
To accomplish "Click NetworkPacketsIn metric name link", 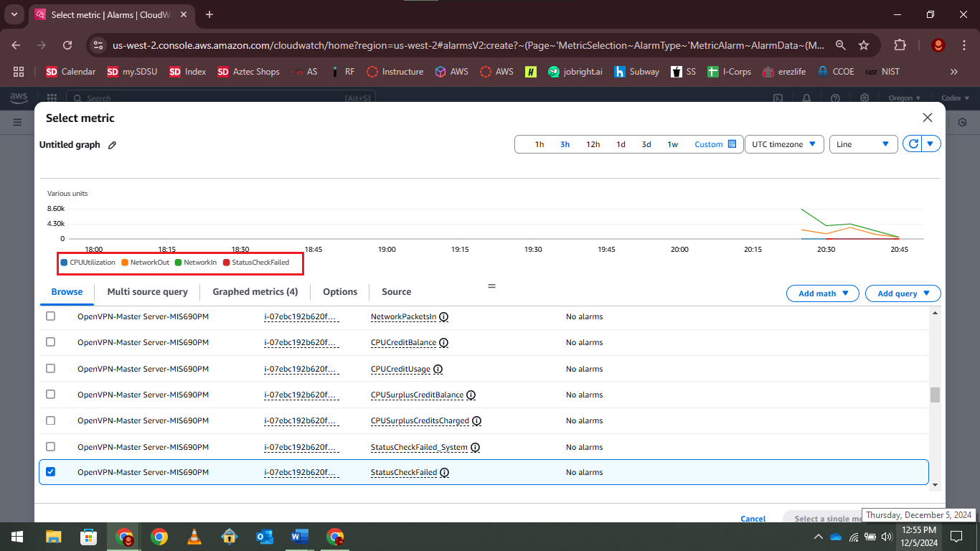I will pos(403,316).
